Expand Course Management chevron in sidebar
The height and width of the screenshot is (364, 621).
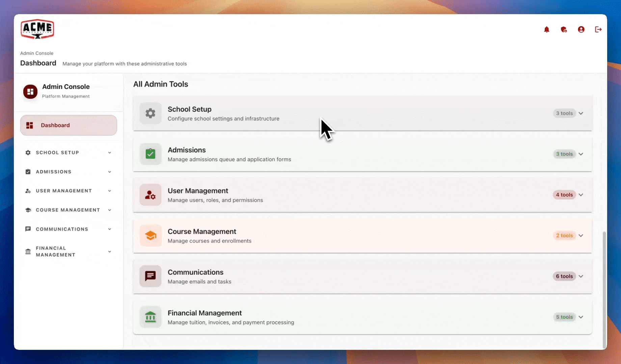[x=110, y=210]
